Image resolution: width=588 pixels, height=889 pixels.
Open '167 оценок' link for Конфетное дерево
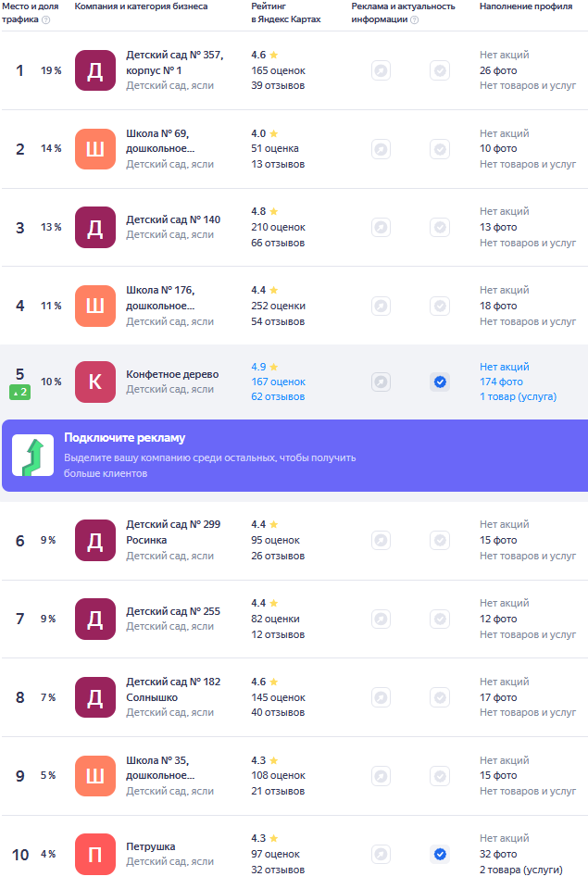(x=278, y=382)
